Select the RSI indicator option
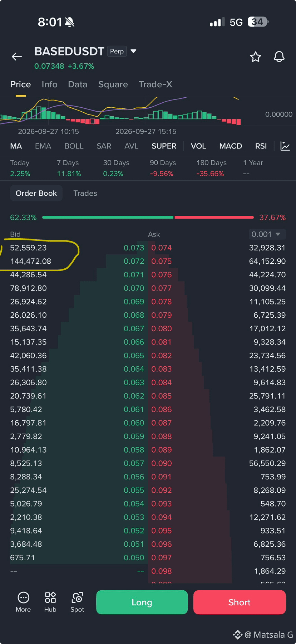The image size is (296, 644). point(261,146)
